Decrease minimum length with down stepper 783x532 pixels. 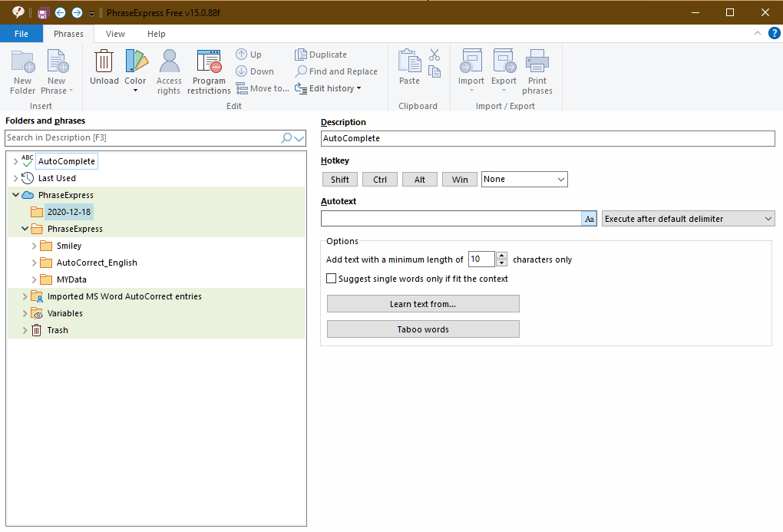click(x=502, y=263)
